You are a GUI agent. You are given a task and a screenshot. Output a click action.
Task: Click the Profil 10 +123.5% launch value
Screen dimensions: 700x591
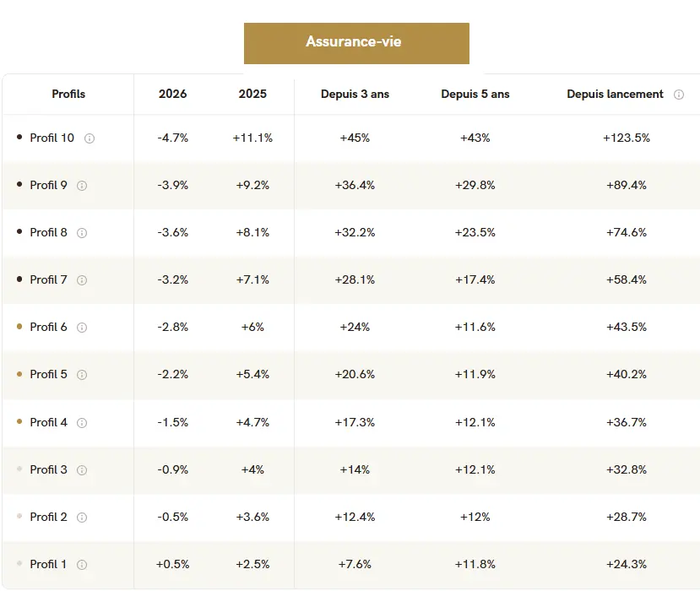click(x=627, y=138)
